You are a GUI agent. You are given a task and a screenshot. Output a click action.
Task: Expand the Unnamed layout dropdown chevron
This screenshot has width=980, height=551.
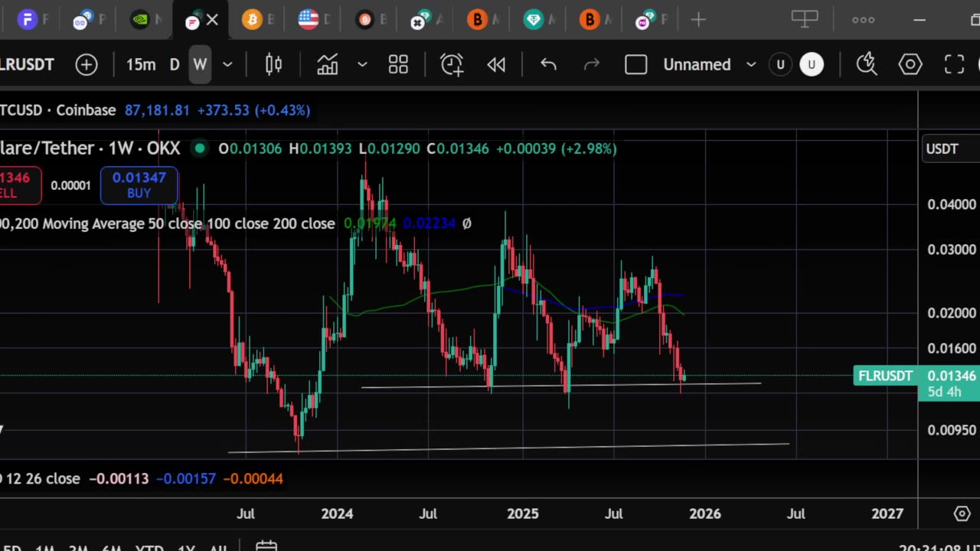coord(751,65)
